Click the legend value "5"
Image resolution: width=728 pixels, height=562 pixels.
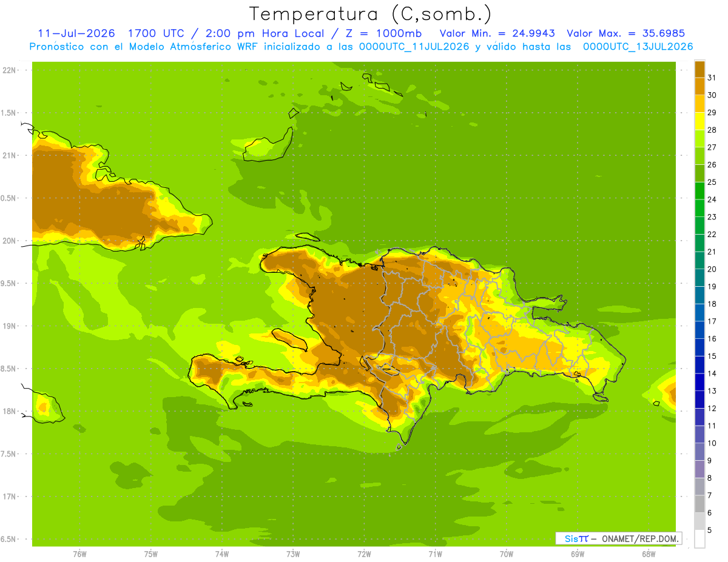pos(710,530)
